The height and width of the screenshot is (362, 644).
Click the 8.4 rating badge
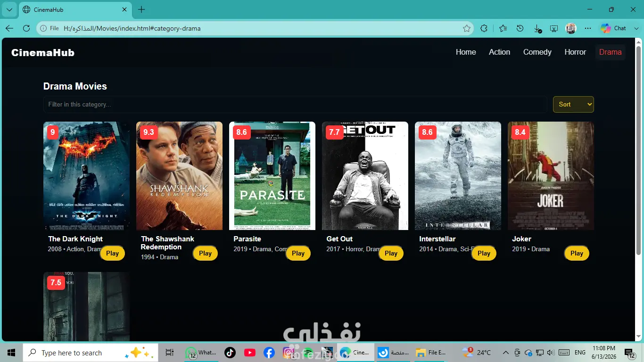[x=520, y=132]
